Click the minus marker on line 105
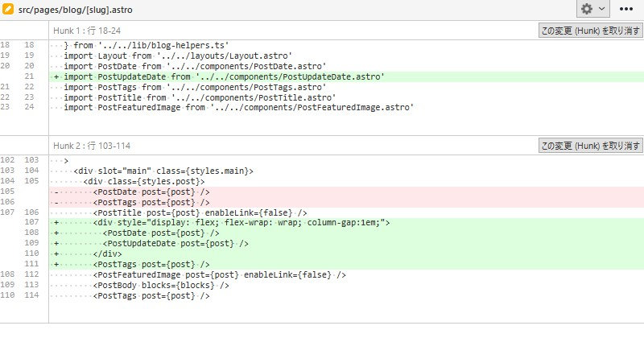 (56, 192)
